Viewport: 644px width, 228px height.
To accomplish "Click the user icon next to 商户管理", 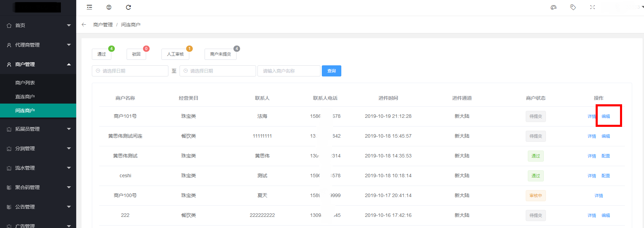I will pos(9,64).
